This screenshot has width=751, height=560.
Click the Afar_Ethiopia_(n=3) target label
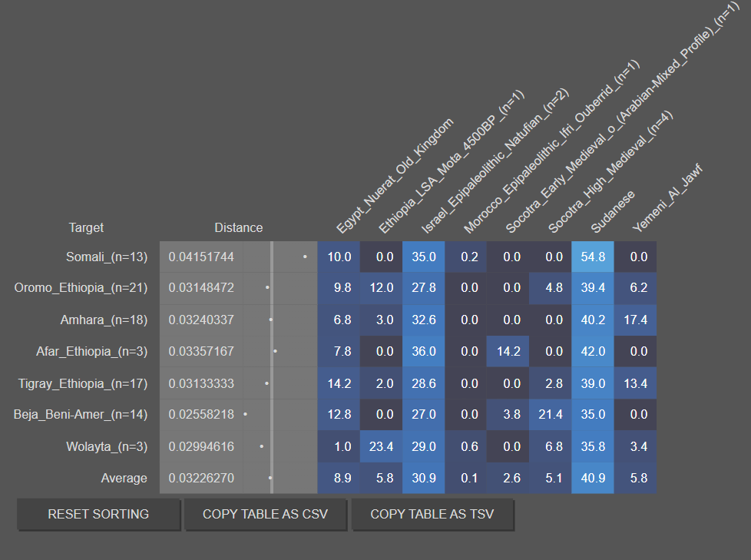(91, 351)
